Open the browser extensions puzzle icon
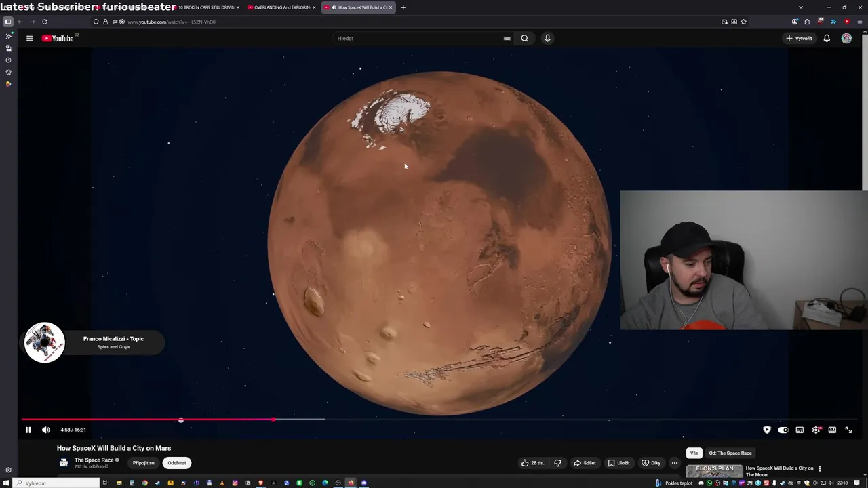This screenshot has width=868, height=488. pos(807,22)
